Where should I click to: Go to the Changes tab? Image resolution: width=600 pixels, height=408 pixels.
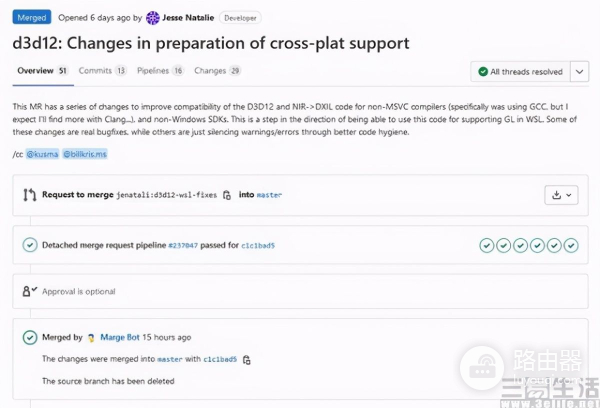217,71
